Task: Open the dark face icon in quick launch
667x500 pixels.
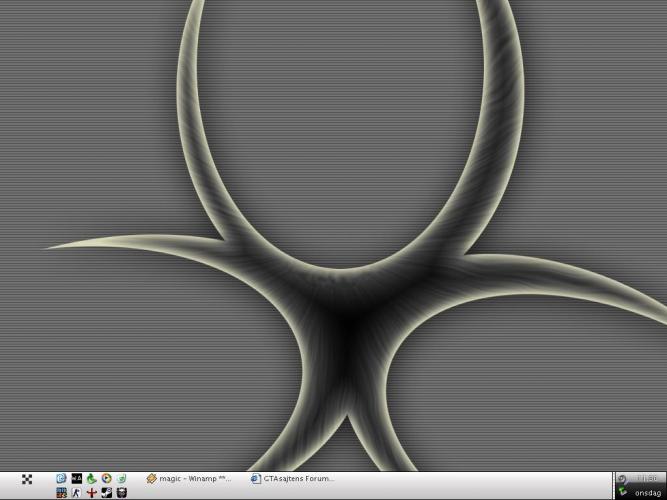Action: click(121, 493)
